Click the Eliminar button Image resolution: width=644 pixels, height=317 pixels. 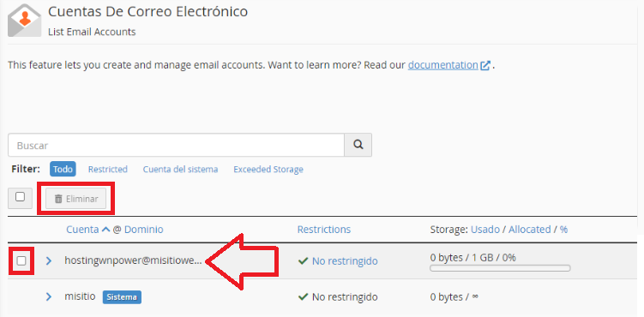point(76,199)
